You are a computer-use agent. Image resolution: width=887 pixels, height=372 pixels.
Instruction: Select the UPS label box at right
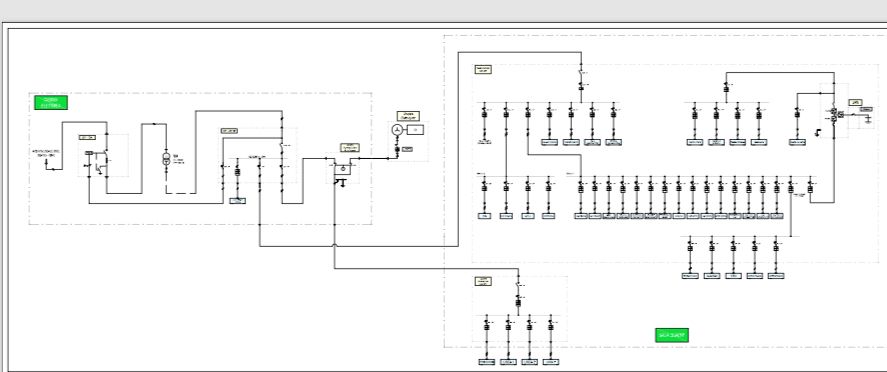point(855,102)
